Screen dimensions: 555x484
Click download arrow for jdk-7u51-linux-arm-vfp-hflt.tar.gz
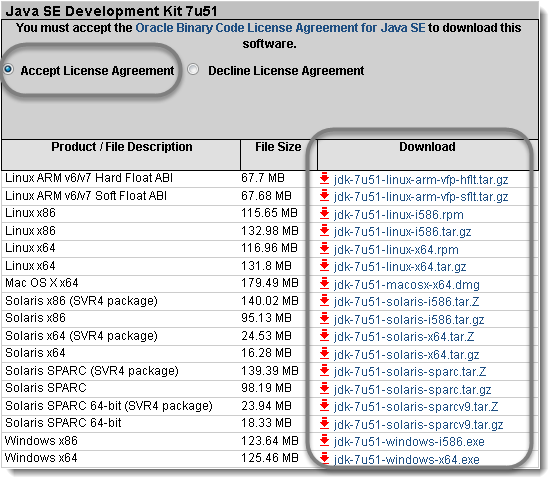coord(324,178)
